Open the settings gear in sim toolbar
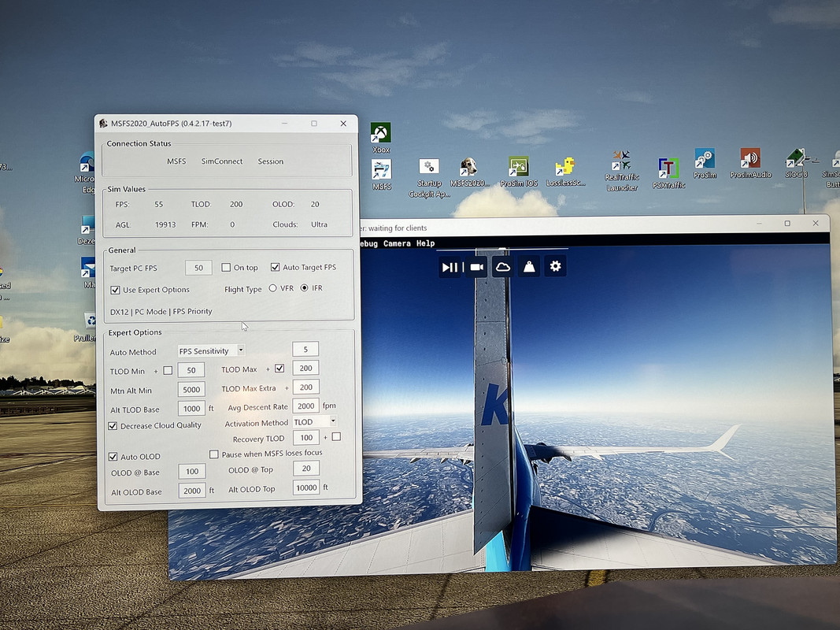This screenshot has width=840, height=630. [556, 266]
